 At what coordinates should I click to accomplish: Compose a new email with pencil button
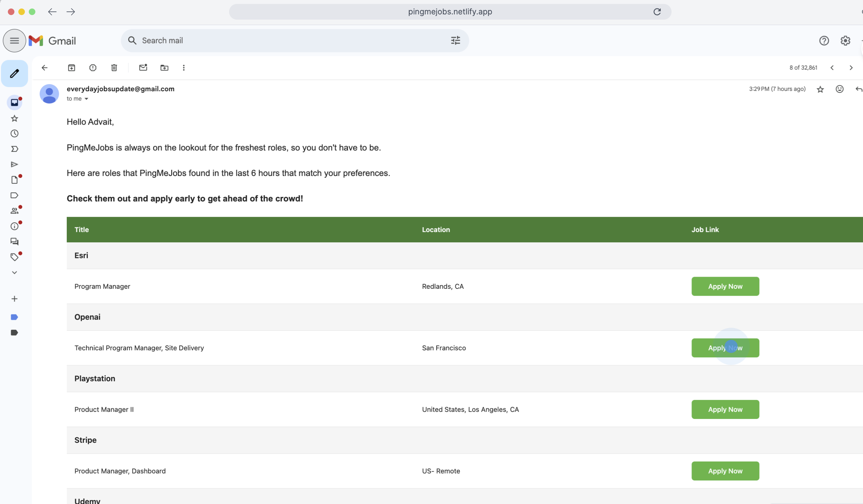point(14,74)
